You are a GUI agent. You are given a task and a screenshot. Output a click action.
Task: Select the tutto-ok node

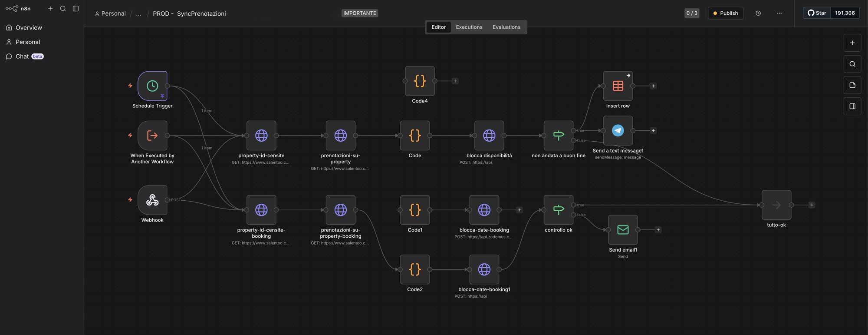(776, 205)
